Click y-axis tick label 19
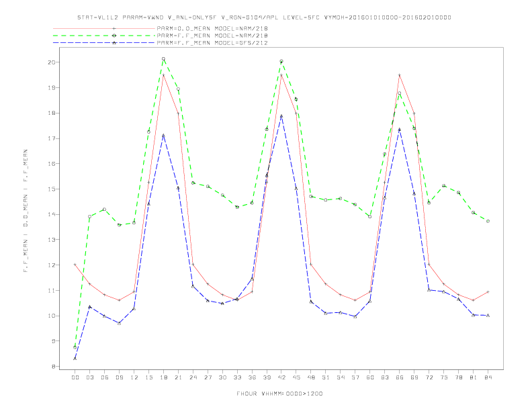532x411 pixels. [52, 88]
